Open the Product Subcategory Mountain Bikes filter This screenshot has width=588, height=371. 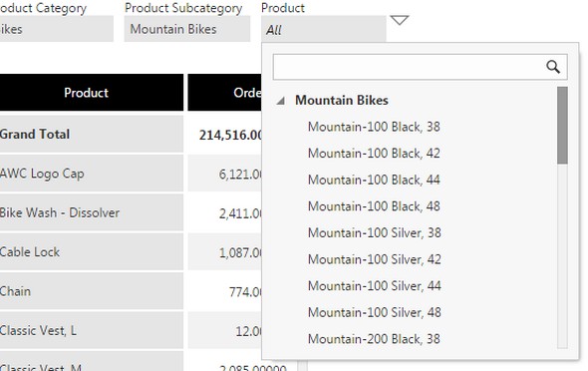pos(187,29)
